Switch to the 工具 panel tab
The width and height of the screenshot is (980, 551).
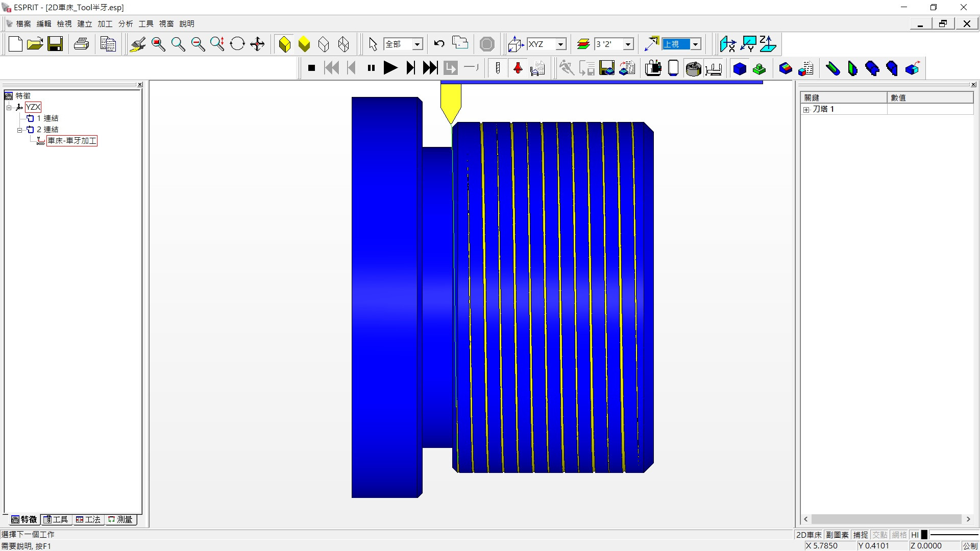(56, 519)
